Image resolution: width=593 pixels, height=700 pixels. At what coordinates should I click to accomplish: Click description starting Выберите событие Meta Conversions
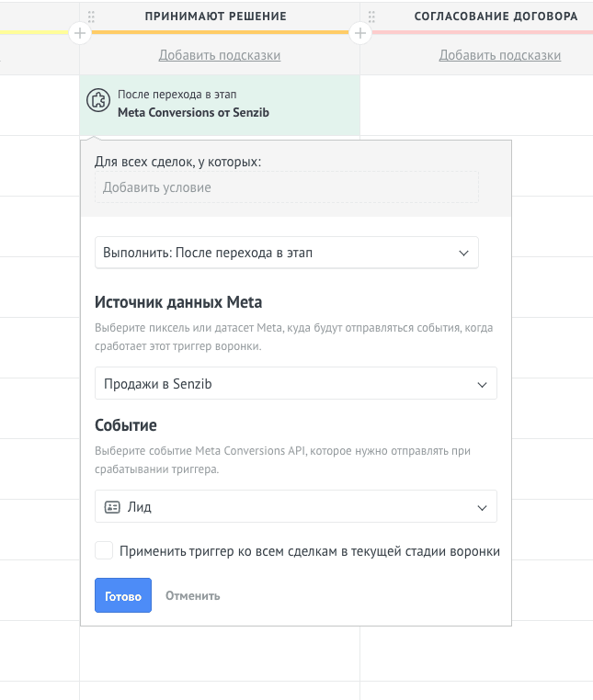(x=282, y=460)
